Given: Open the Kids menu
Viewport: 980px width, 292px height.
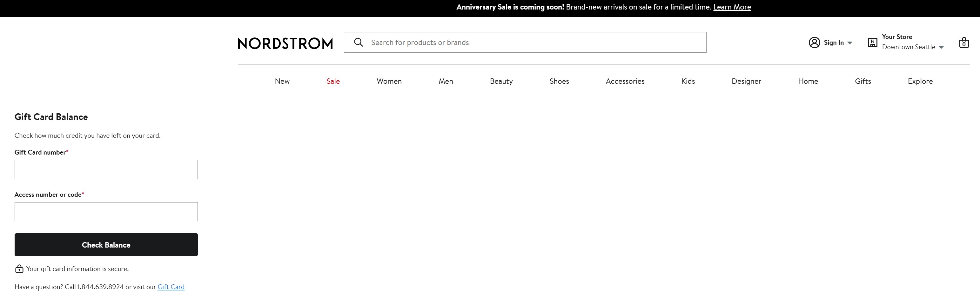Looking at the screenshot, I should (688, 81).
